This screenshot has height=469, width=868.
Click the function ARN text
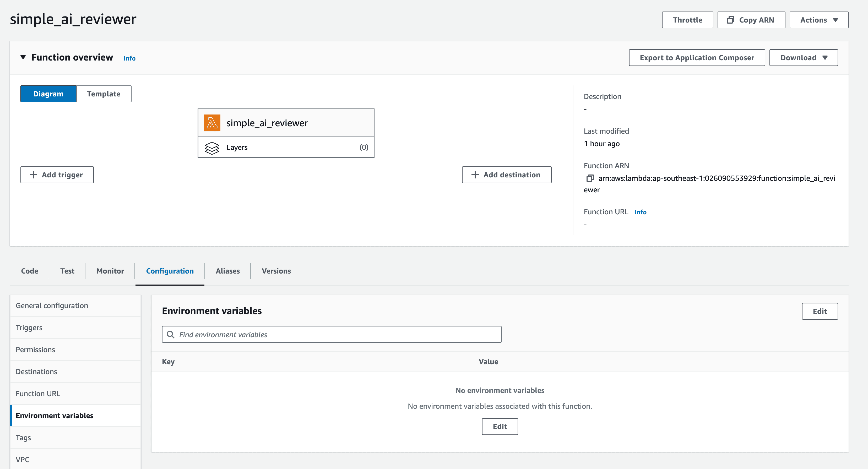pyautogui.click(x=709, y=184)
